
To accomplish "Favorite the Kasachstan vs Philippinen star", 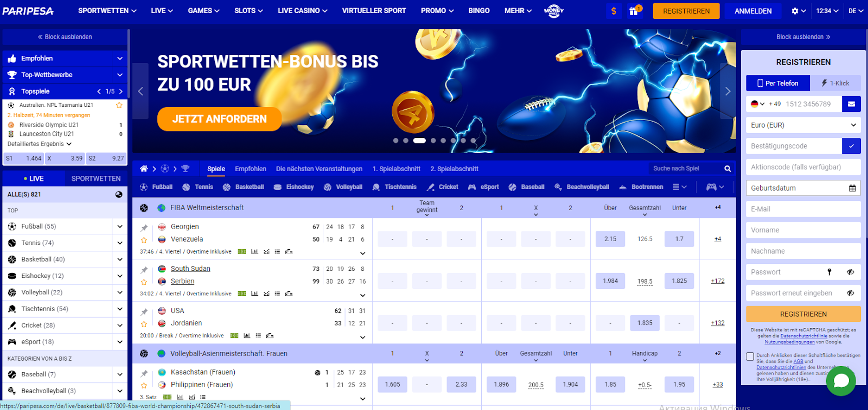I will (144, 386).
